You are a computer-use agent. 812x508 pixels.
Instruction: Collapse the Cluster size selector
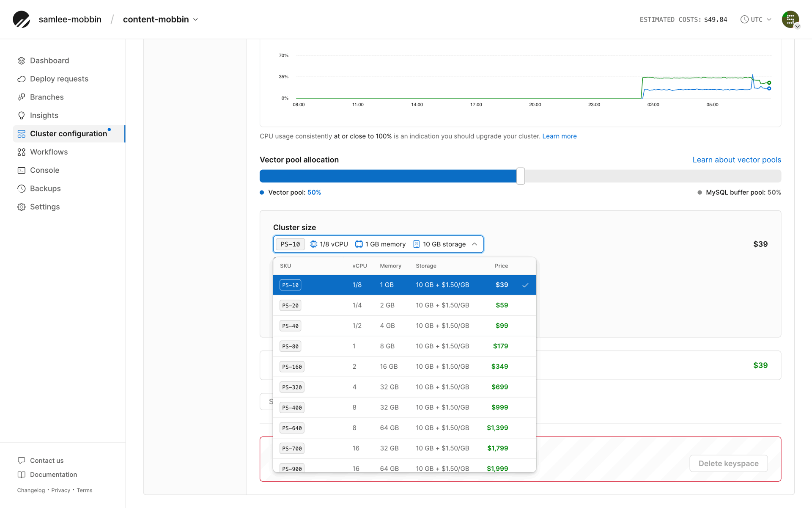378,244
